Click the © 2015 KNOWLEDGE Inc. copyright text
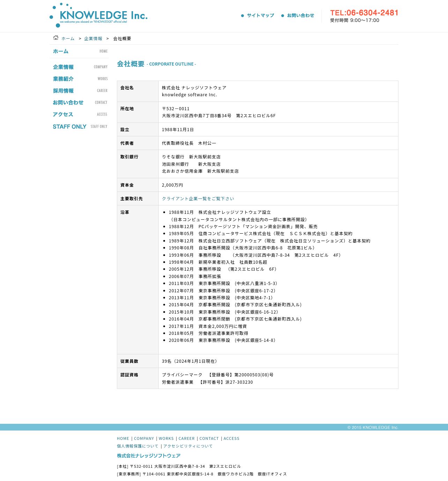The height and width of the screenshot is (481, 448). click(x=373, y=428)
